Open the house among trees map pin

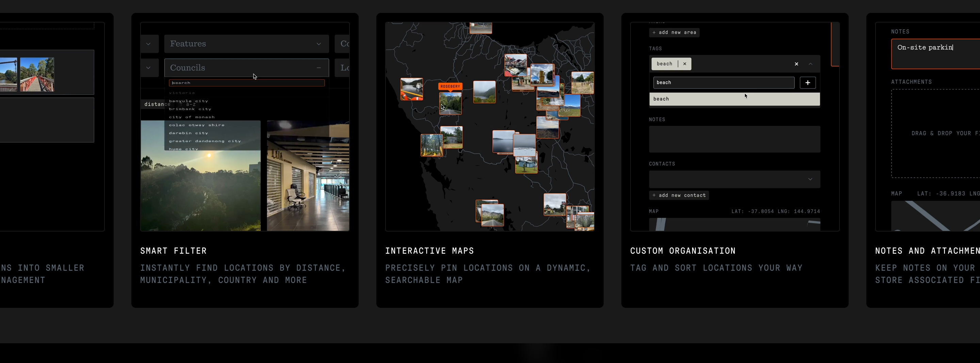tap(452, 137)
